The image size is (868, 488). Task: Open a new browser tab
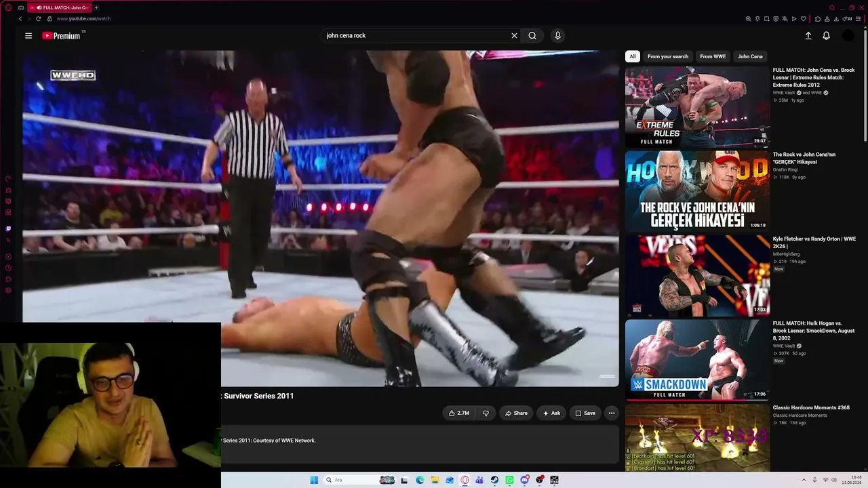[96, 7]
